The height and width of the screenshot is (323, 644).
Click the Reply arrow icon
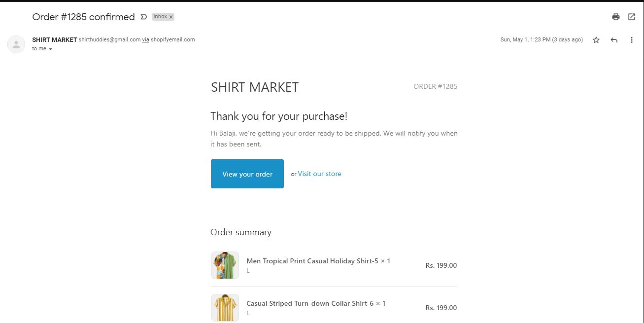(614, 40)
